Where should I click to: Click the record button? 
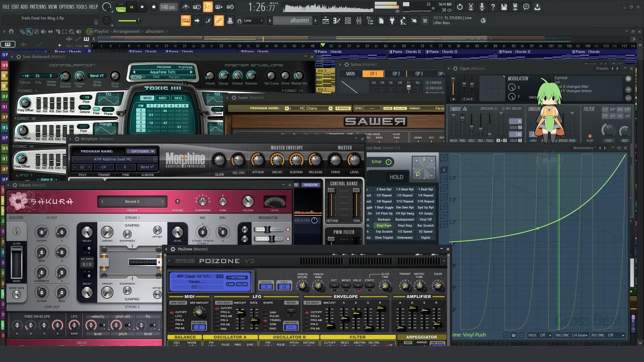[x=154, y=7]
